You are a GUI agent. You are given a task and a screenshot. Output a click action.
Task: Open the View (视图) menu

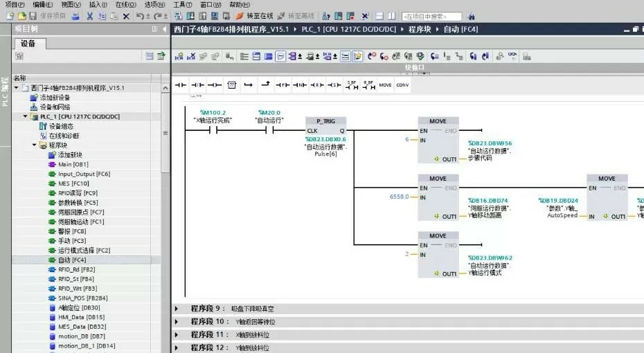tap(71, 5)
